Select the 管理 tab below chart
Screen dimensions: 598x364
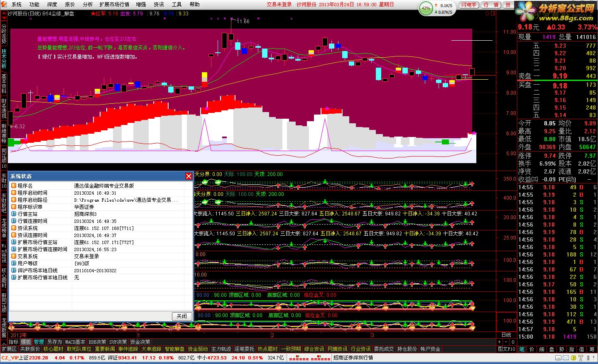(39, 342)
